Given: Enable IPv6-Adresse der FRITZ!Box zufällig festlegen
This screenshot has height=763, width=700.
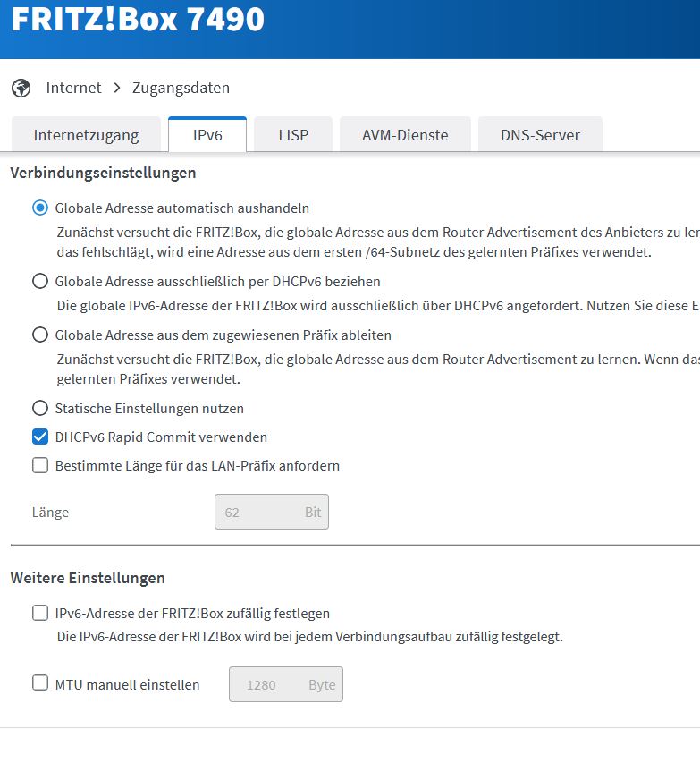Looking at the screenshot, I should pyautogui.click(x=40, y=613).
